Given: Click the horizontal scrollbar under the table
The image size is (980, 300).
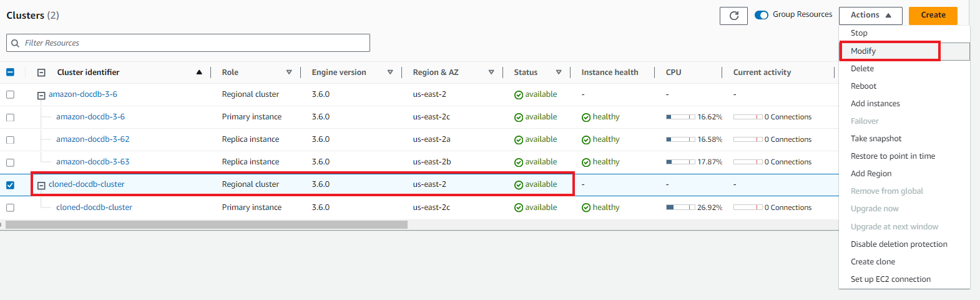Looking at the screenshot, I should click(206, 225).
